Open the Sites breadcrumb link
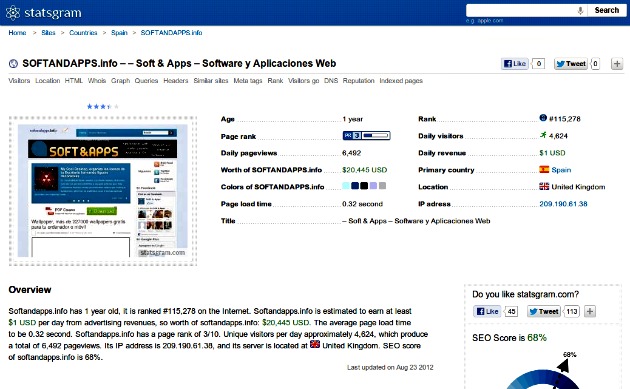 tap(48, 33)
